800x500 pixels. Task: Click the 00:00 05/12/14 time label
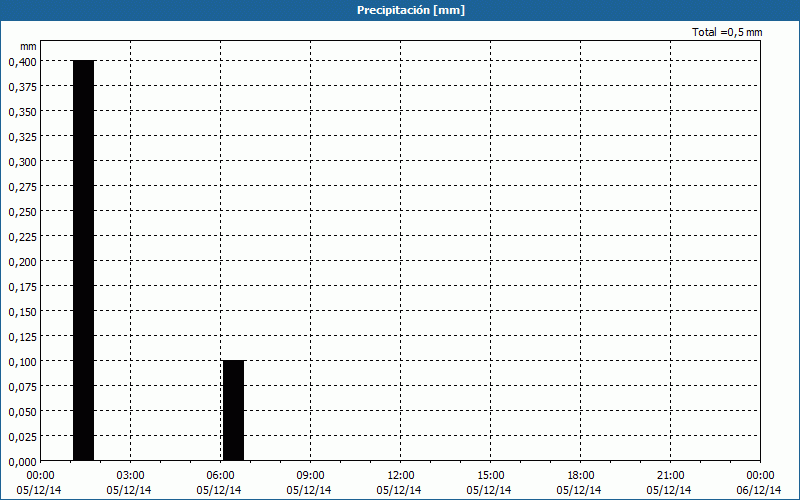coord(39,483)
